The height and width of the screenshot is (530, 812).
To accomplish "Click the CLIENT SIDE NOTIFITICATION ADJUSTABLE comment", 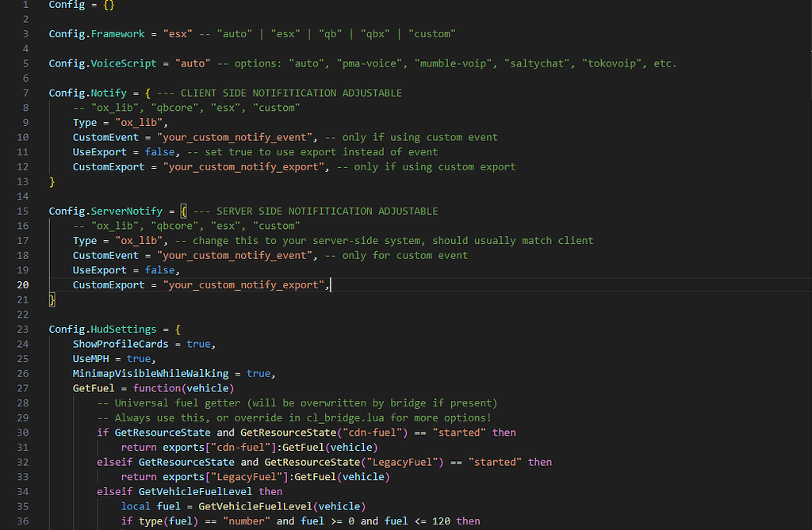I will click(280, 93).
